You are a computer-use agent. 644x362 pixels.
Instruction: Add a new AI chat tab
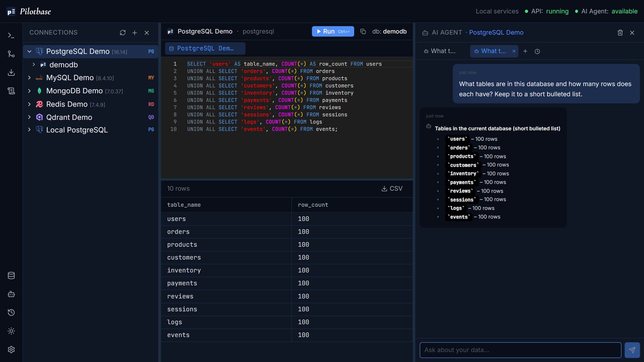coord(525,51)
